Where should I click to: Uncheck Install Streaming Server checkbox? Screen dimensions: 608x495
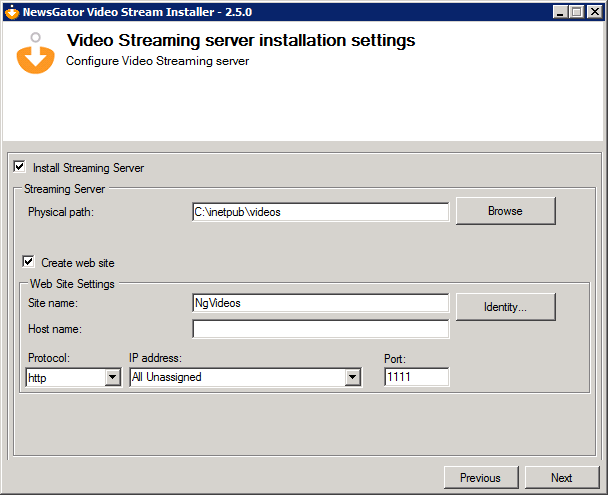20,167
